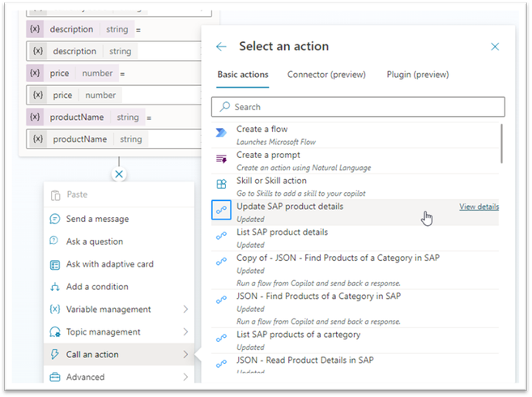The height and width of the screenshot is (397, 532).
Task: Select List SAP product details action
Action: [282, 233]
